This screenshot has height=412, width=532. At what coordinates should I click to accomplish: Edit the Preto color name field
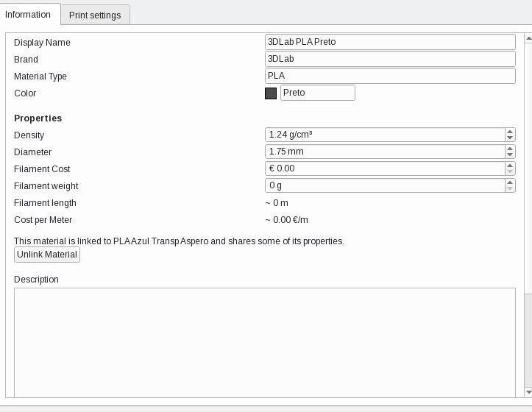pyautogui.click(x=318, y=93)
